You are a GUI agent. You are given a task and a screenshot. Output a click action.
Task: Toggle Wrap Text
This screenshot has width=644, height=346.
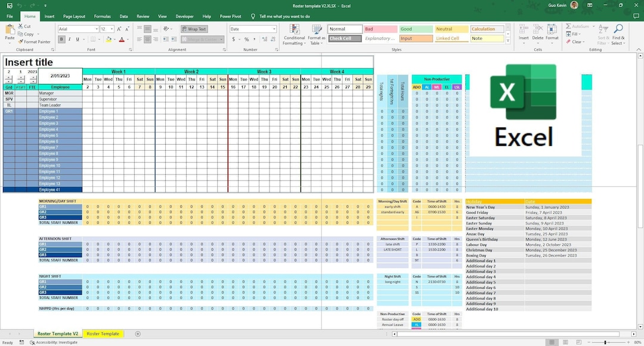194,29
